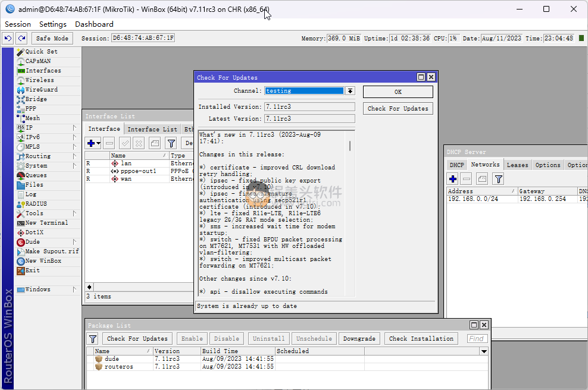Click the Interface List left scroll arrow
The height and width of the screenshot is (390, 588).
pos(89,287)
